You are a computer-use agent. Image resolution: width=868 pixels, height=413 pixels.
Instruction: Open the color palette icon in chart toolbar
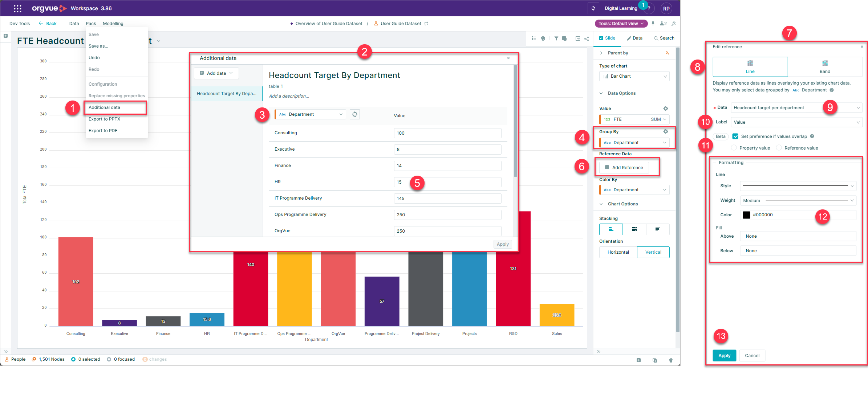[543, 38]
